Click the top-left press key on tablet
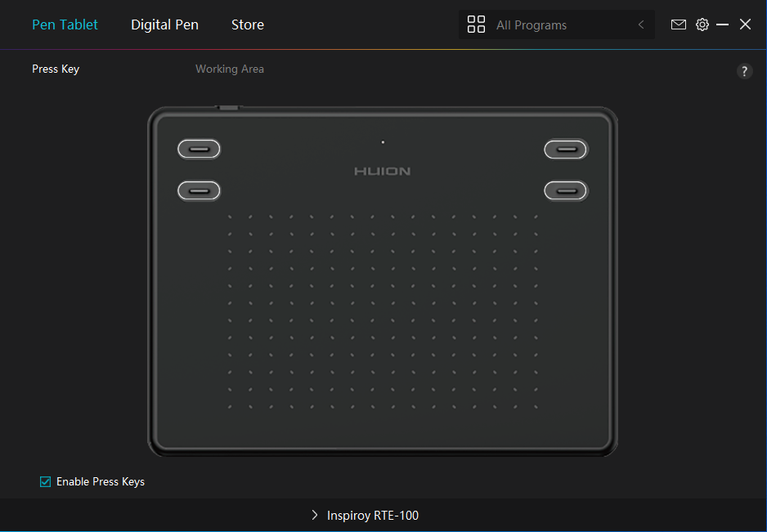 (x=199, y=149)
